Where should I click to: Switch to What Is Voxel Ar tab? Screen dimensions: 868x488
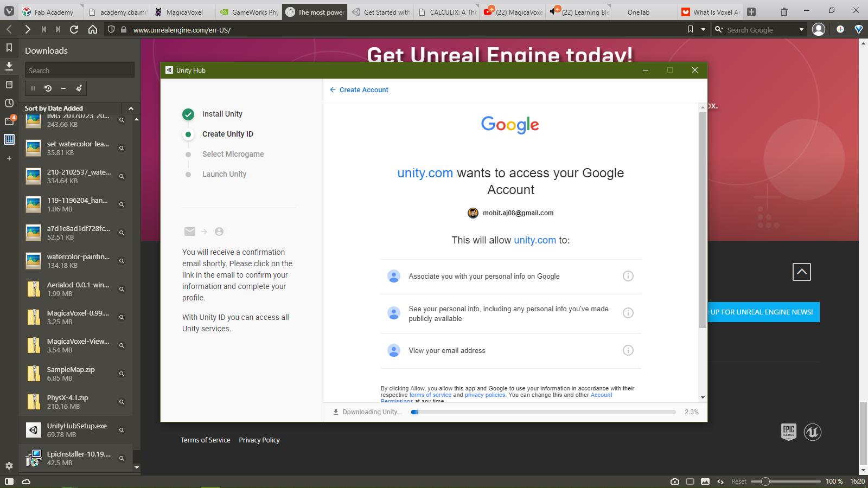pos(710,12)
